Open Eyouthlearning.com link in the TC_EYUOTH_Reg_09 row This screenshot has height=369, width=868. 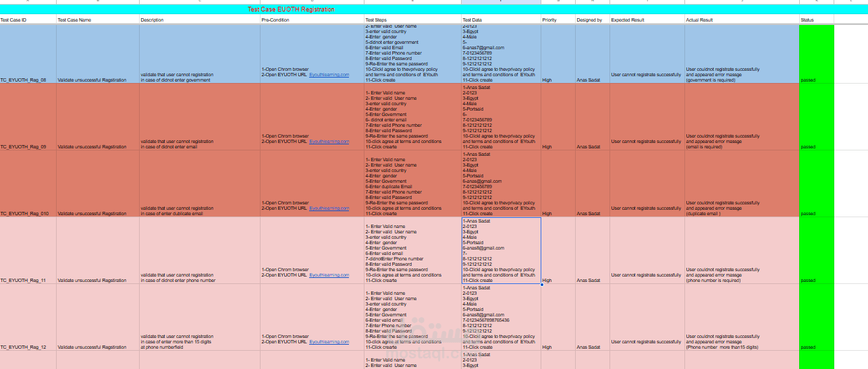tap(329, 142)
